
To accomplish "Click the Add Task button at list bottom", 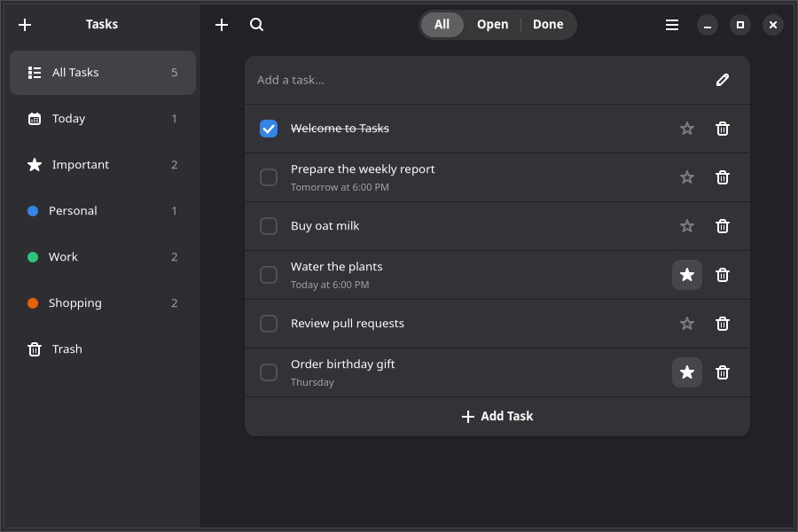I will [497, 417].
